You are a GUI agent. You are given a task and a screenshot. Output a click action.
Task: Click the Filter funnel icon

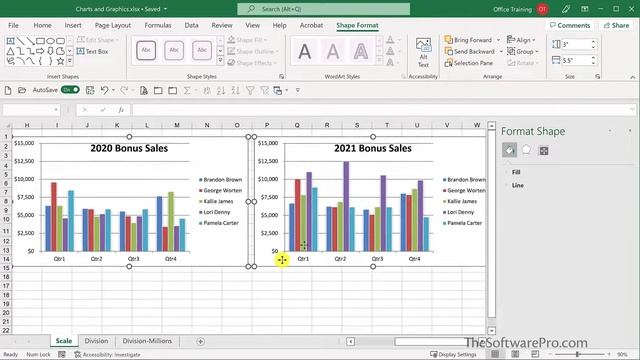(x=250, y=91)
